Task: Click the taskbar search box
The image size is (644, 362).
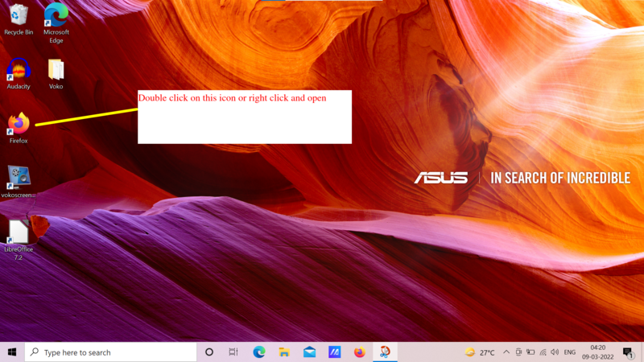Action: coord(110,352)
